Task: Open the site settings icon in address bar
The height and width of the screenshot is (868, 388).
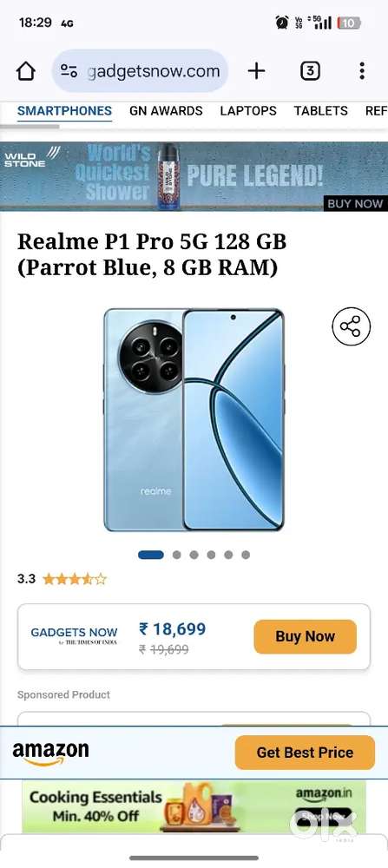Action: [x=69, y=71]
